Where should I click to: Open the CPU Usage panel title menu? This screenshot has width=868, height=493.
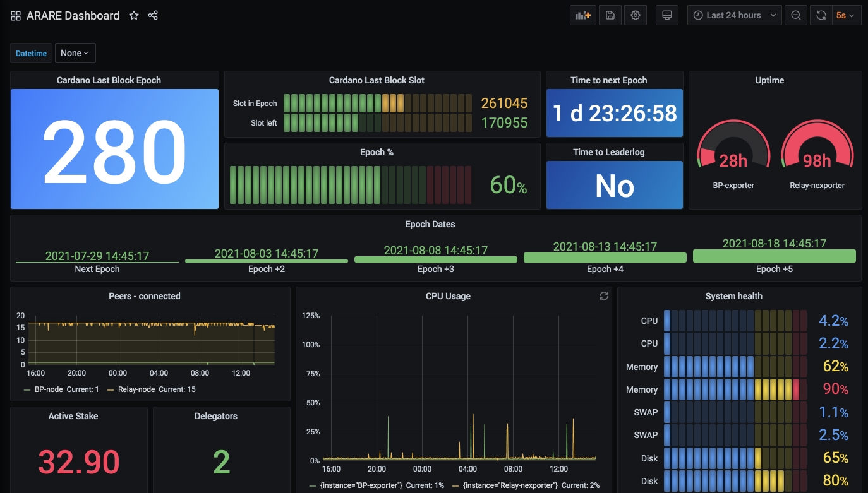(x=449, y=296)
